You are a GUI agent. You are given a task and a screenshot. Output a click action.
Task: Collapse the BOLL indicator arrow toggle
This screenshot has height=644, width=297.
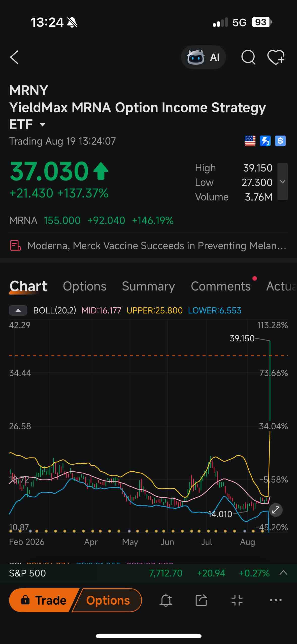point(18,311)
